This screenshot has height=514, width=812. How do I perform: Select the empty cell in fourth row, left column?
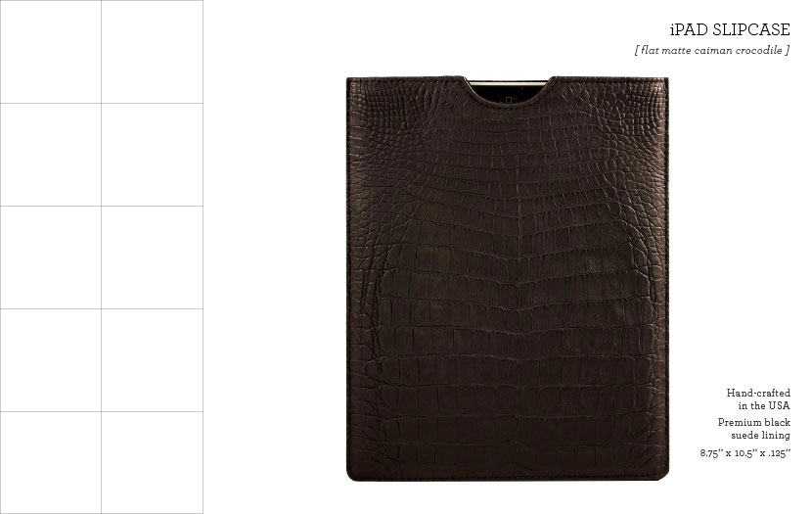click(x=50, y=360)
